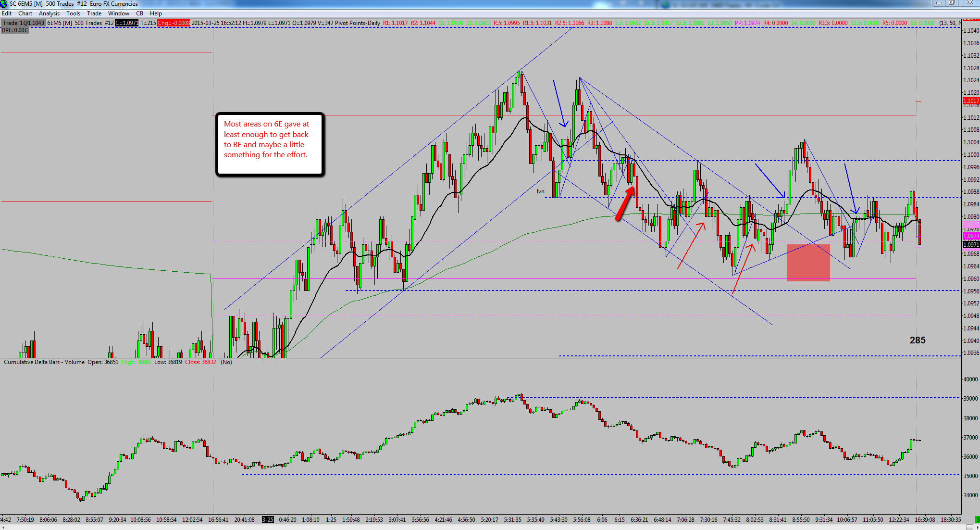Image resolution: width=980 pixels, height=530 pixels.
Task: Click the black '1.0971' last price marker
Action: [x=971, y=245]
